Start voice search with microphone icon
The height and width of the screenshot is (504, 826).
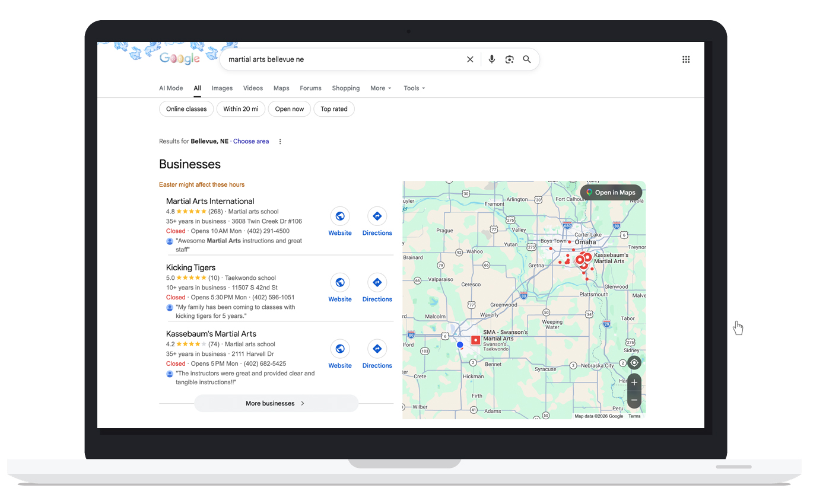(491, 59)
